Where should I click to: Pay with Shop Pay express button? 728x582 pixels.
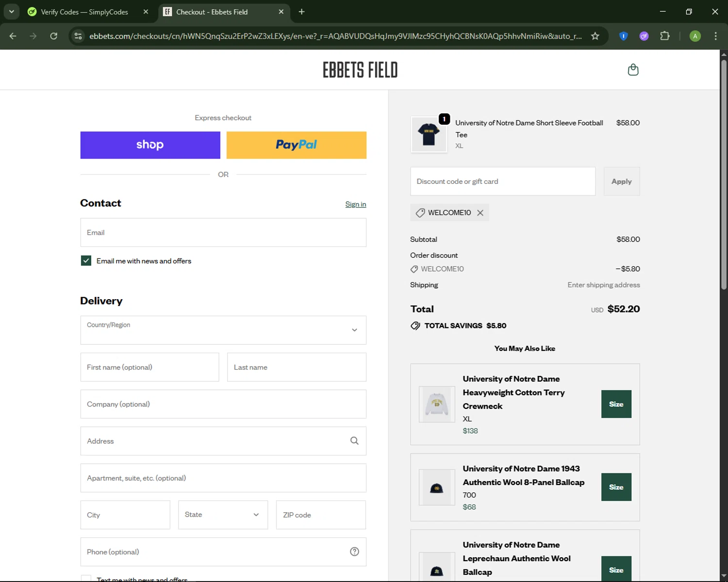150,145
